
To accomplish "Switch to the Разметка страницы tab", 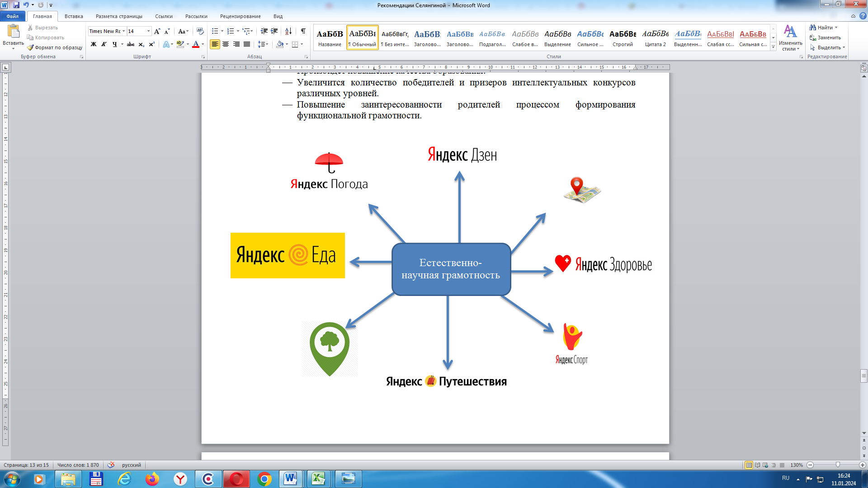I will (x=119, y=16).
